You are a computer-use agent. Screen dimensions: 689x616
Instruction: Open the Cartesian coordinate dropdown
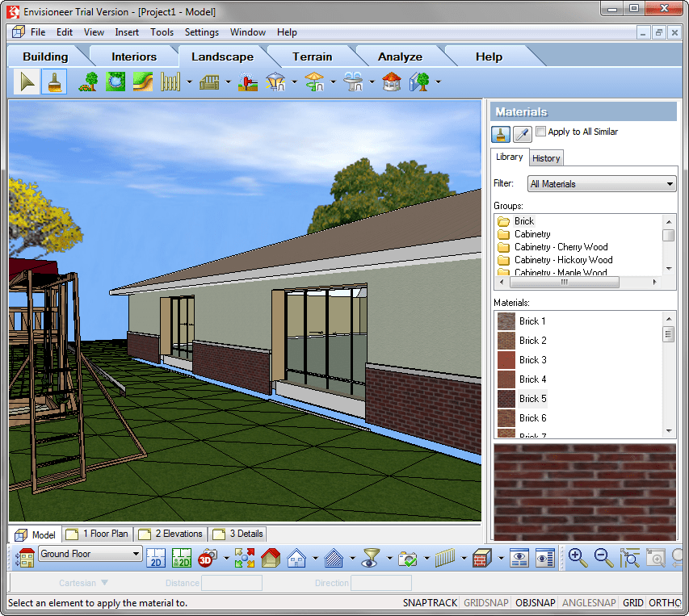point(83,583)
